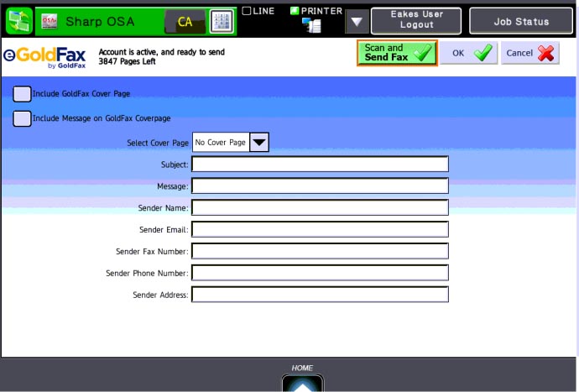
Task: Click the 3847 Pages Left text
Action: coord(127,62)
